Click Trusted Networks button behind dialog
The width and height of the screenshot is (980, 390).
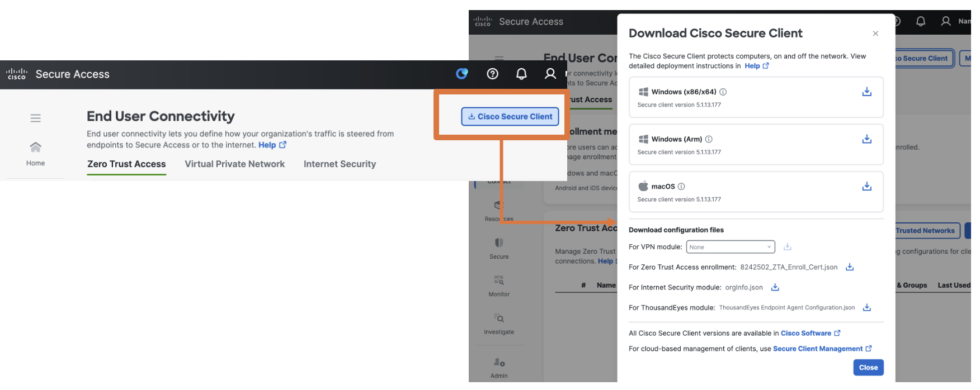927,231
